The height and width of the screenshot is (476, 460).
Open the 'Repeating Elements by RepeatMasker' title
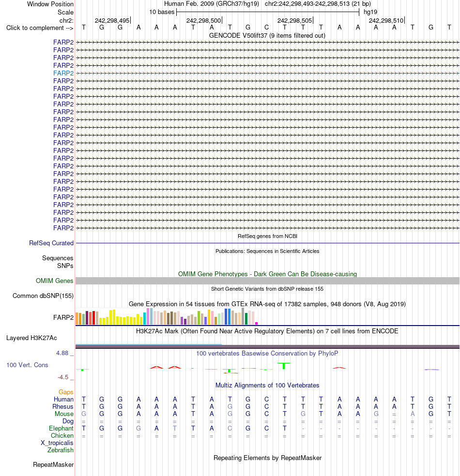tap(267, 458)
